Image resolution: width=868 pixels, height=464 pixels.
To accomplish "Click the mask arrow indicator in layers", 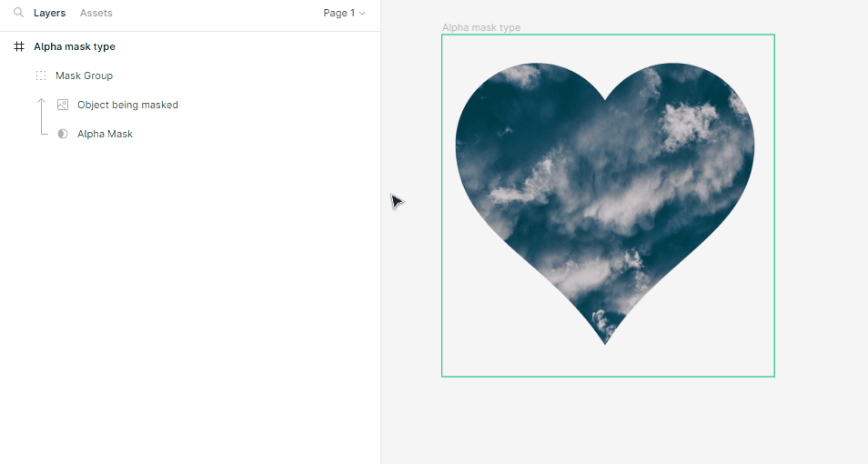I will point(41,116).
